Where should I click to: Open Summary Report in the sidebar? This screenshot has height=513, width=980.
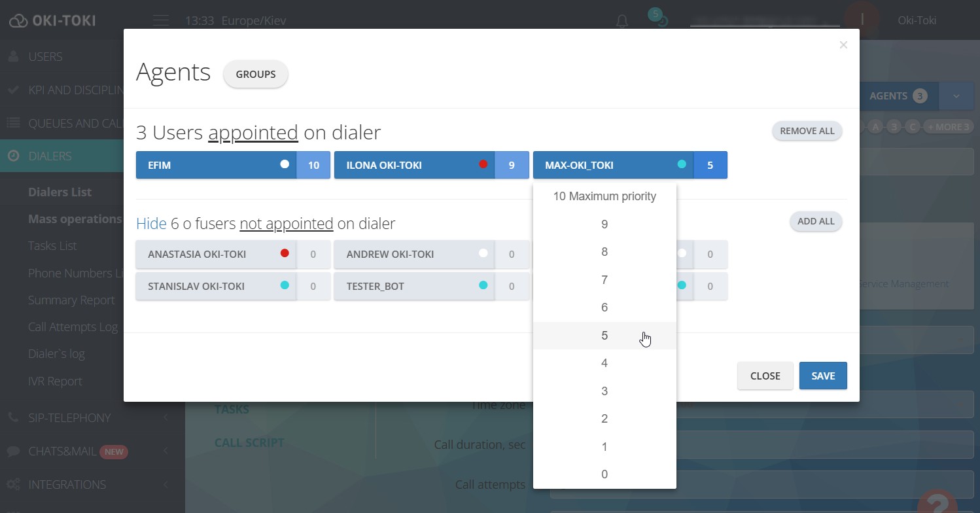point(71,300)
